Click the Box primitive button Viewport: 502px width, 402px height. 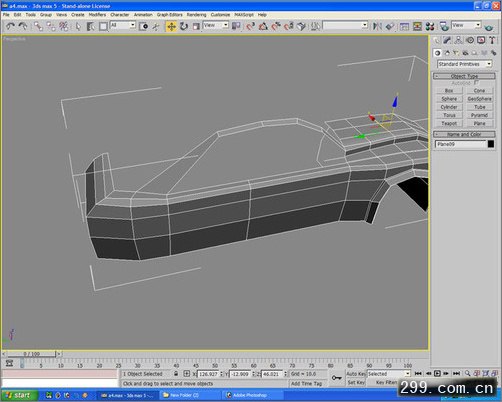[x=449, y=91]
